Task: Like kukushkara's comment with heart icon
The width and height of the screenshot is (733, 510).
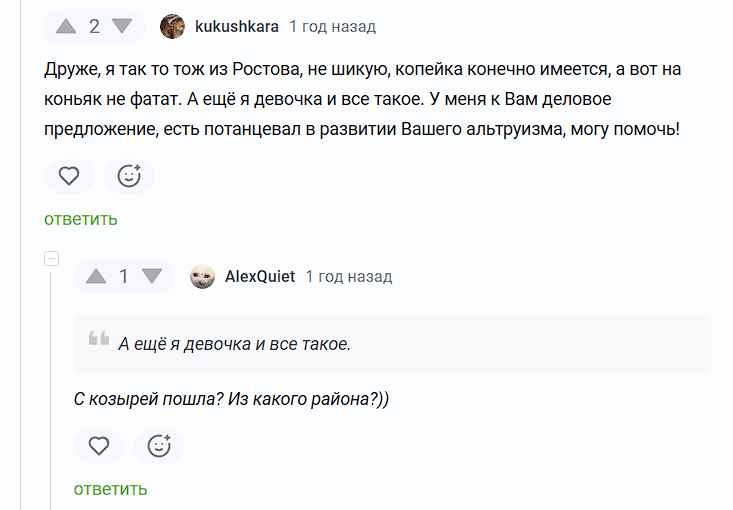Action: click(68, 176)
